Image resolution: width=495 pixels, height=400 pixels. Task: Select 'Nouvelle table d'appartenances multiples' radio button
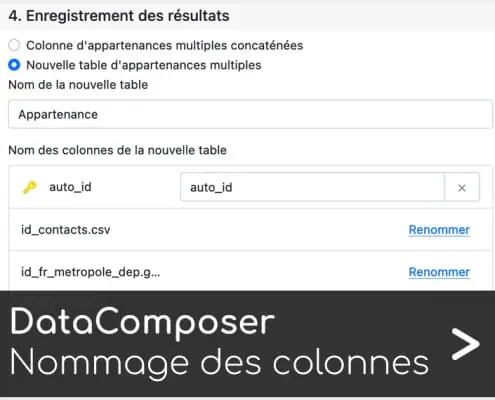coord(14,65)
